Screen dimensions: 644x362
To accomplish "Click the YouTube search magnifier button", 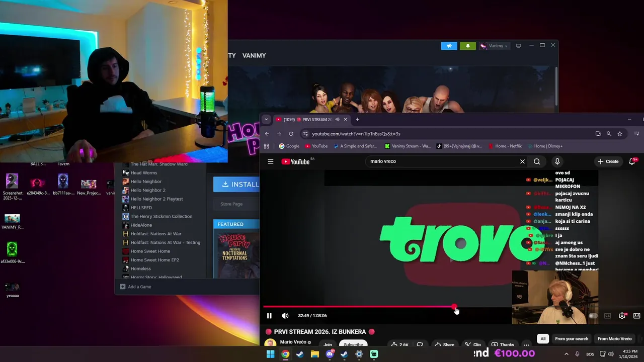I will (537, 161).
